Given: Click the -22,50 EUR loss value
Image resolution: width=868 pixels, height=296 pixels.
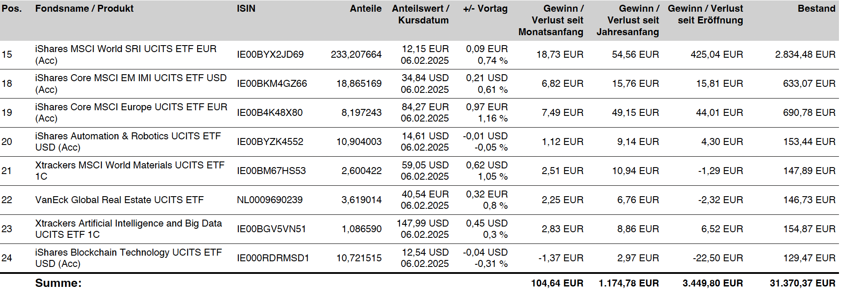Looking at the screenshot, I should coord(718,258).
